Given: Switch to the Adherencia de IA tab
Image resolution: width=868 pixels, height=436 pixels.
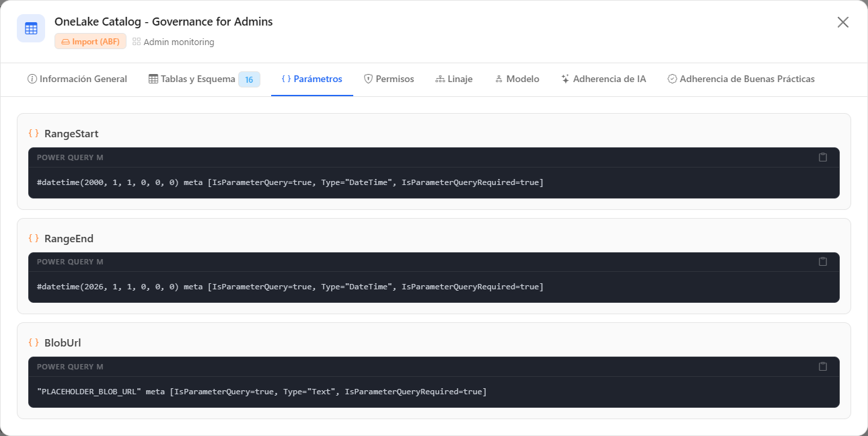Looking at the screenshot, I should 604,79.
